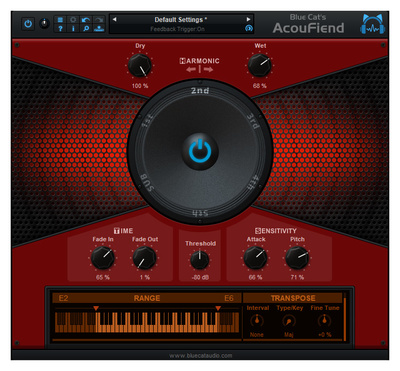The width and height of the screenshot is (400, 371).
Task: Toggle the SENSITIVITY section 'S' icon
Action: pos(258,231)
